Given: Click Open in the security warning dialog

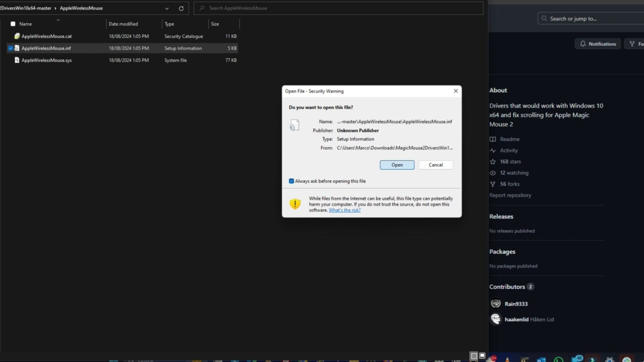Looking at the screenshot, I should (x=397, y=165).
